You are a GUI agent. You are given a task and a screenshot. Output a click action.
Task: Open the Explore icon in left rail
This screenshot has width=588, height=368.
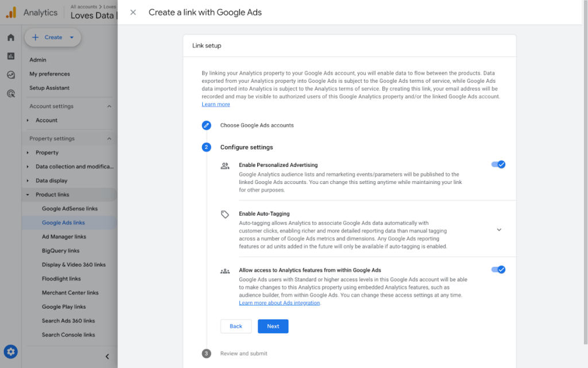click(x=11, y=75)
